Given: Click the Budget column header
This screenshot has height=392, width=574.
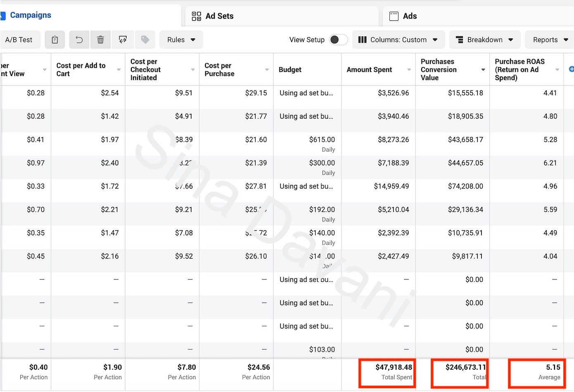Looking at the screenshot, I should click(290, 70).
